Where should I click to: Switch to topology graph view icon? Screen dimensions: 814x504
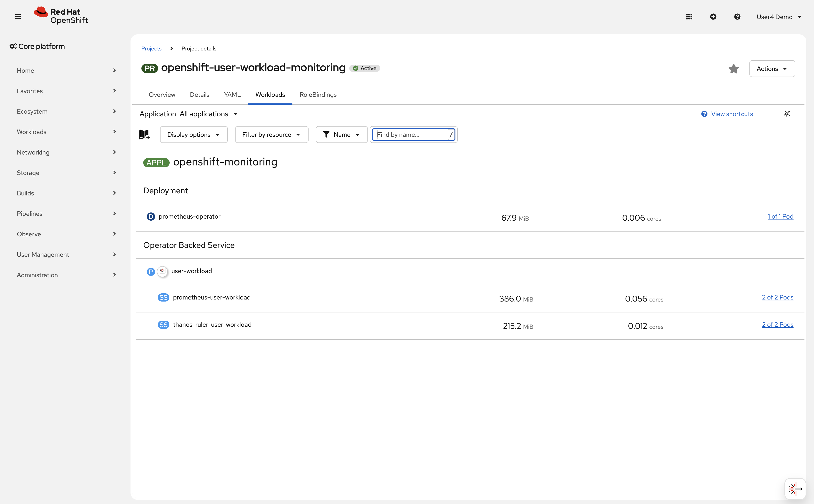click(787, 114)
